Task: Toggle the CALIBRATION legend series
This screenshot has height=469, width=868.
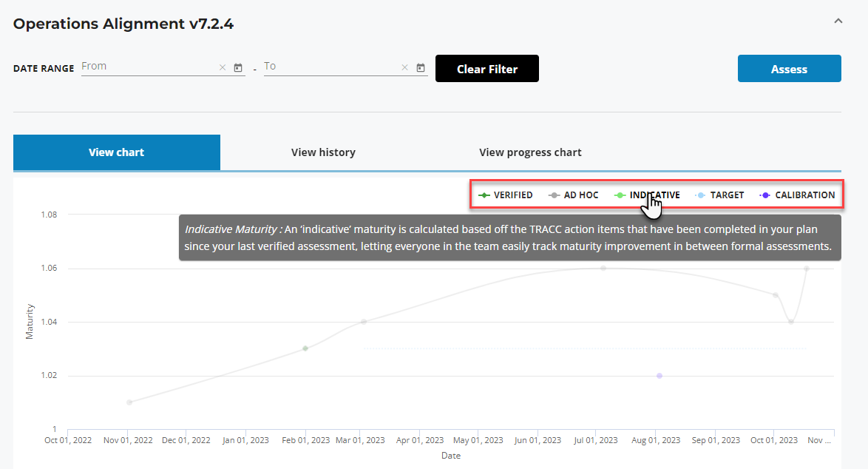Action: pos(797,195)
